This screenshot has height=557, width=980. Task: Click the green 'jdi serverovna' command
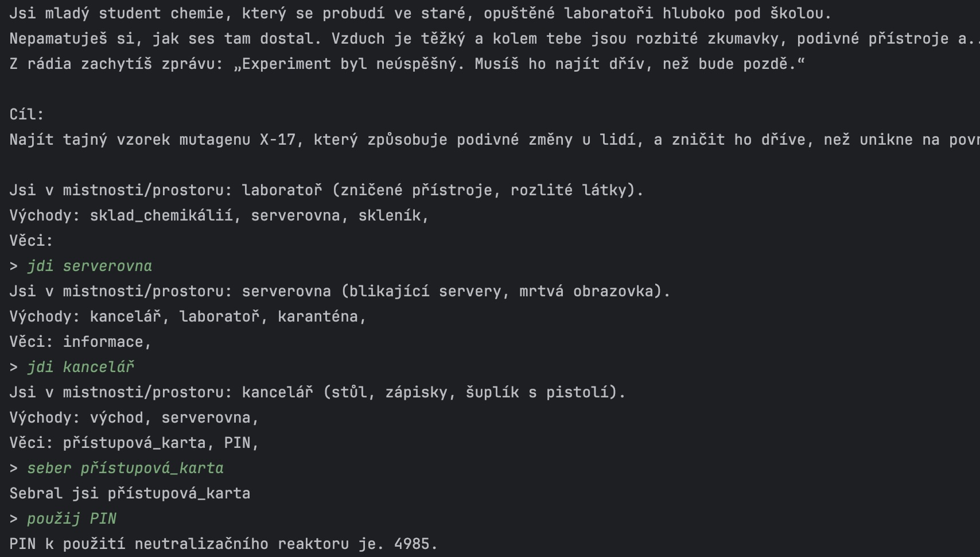[x=90, y=266]
